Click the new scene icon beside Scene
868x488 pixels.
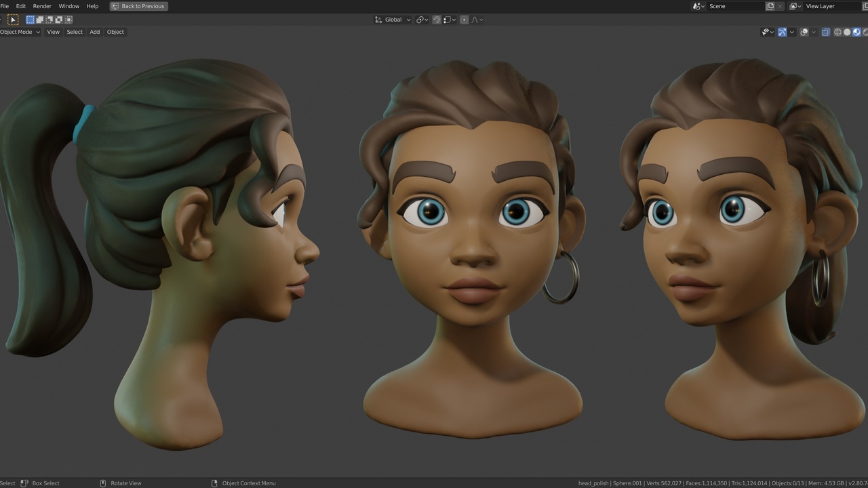tap(770, 6)
